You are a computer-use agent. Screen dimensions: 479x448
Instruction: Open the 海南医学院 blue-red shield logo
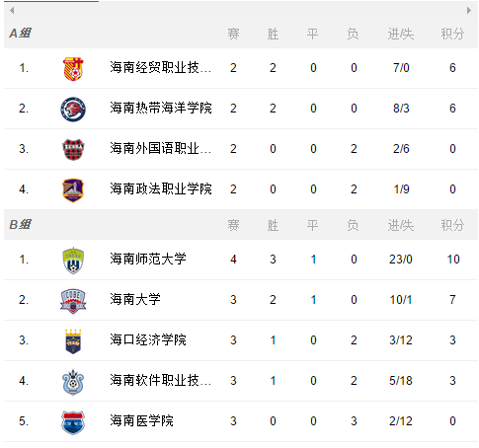73,421
